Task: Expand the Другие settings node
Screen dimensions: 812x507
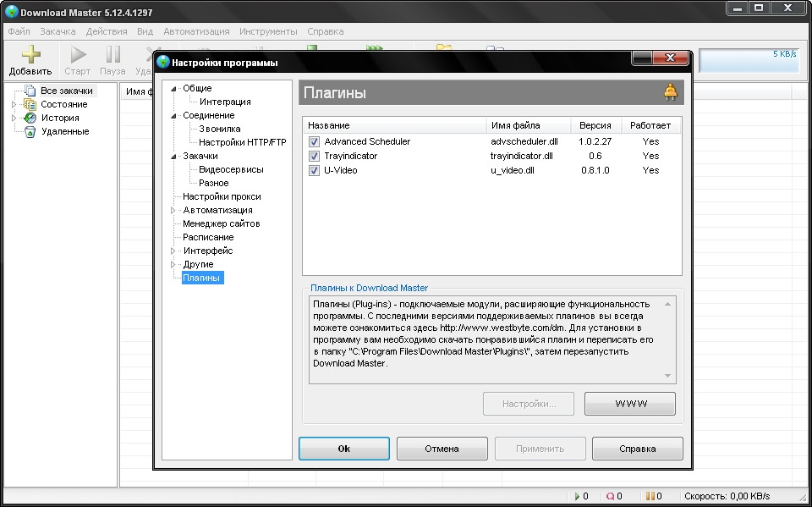Action: (173, 264)
